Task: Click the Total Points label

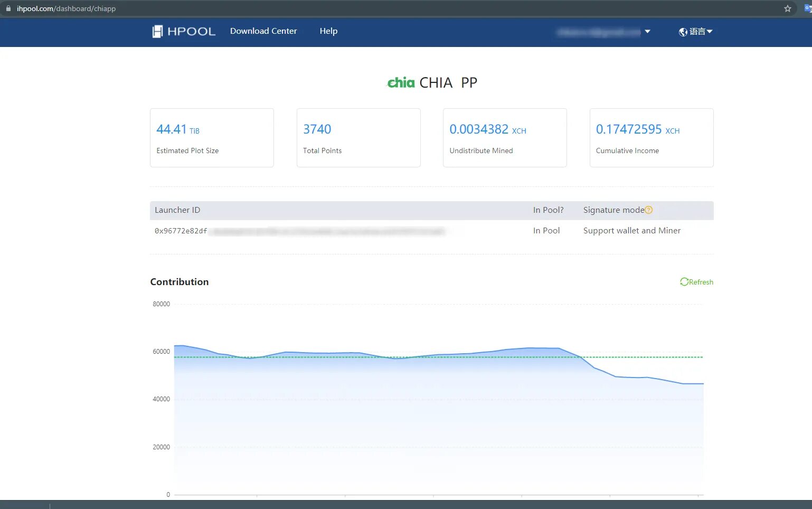Action: tap(322, 150)
